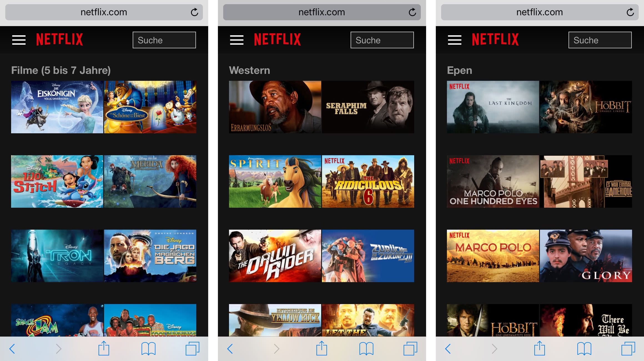Screen dimensions: 644x361
Task: Open hamburger menu in Western screen
Action: tap(237, 40)
